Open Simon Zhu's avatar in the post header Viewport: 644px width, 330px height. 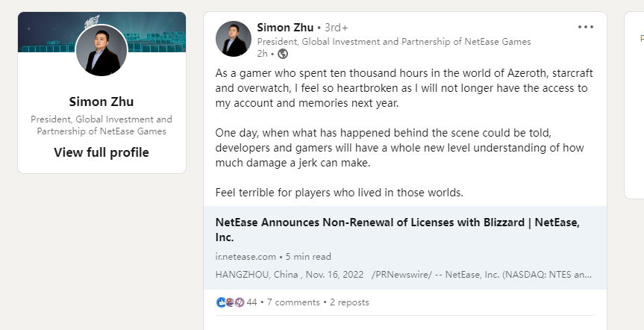(x=233, y=39)
